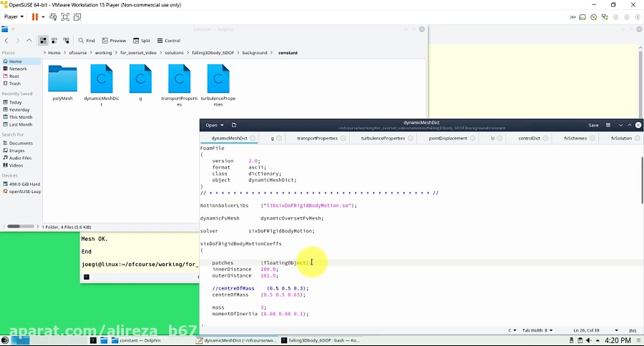Switch Dolphin to details view mode
This screenshot has width=644, height=346.
pos(67,41)
